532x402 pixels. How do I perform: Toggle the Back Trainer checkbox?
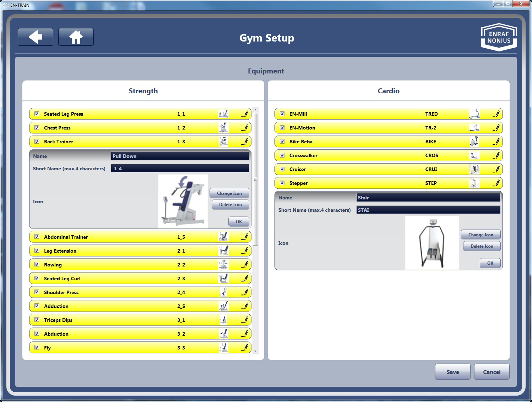click(37, 142)
